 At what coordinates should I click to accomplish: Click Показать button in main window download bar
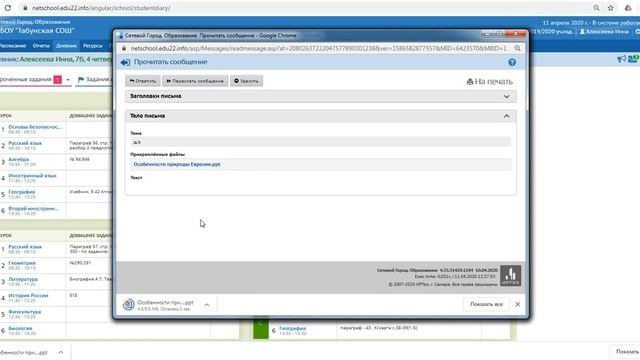pos(627,351)
